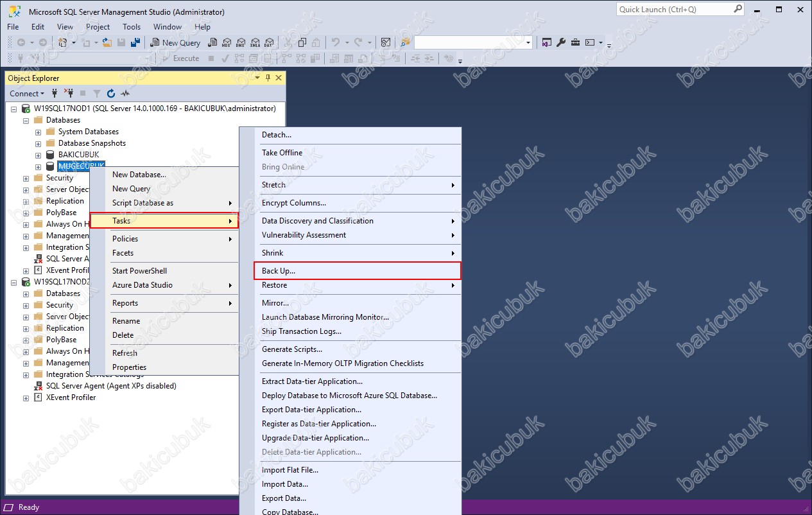812x515 pixels.
Task: Click the Database Engine Query icon
Action: click(212, 42)
